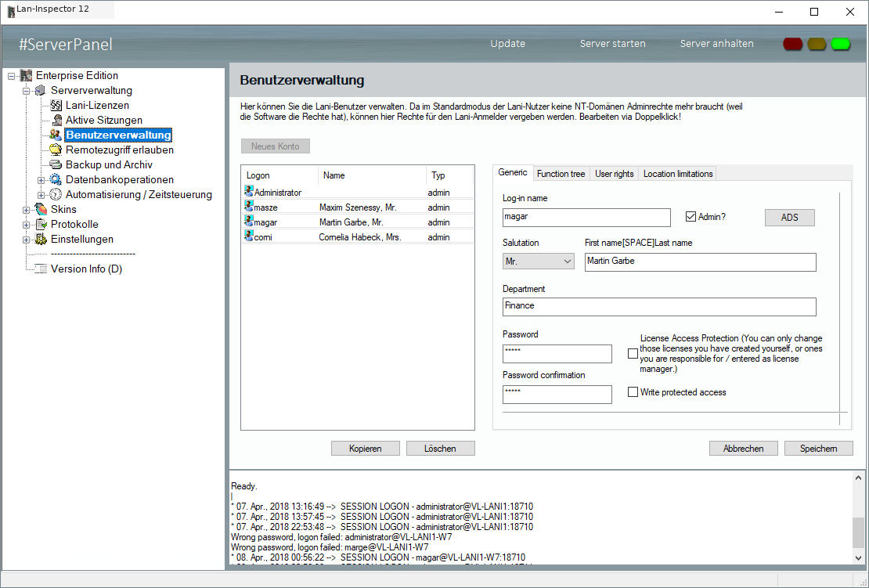This screenshot has height=588, width=869.
Task: Click the Automatisierung clock icon
Action: (56, 194)
